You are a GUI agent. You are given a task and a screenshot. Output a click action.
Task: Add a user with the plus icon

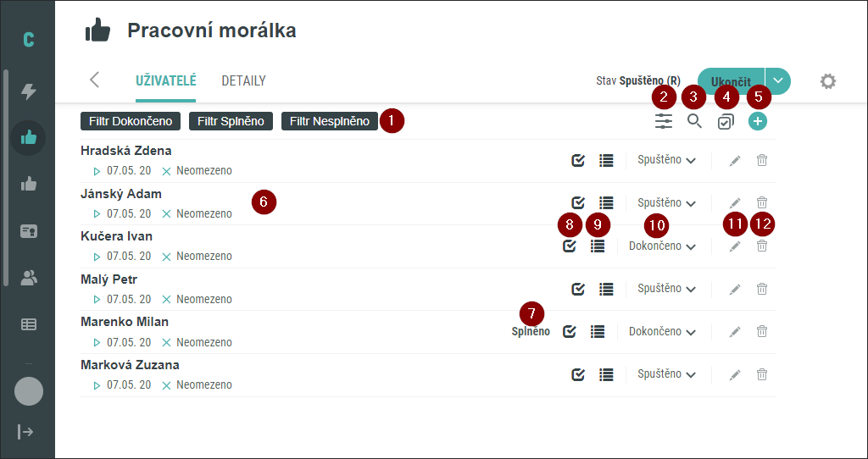(758, 121)
